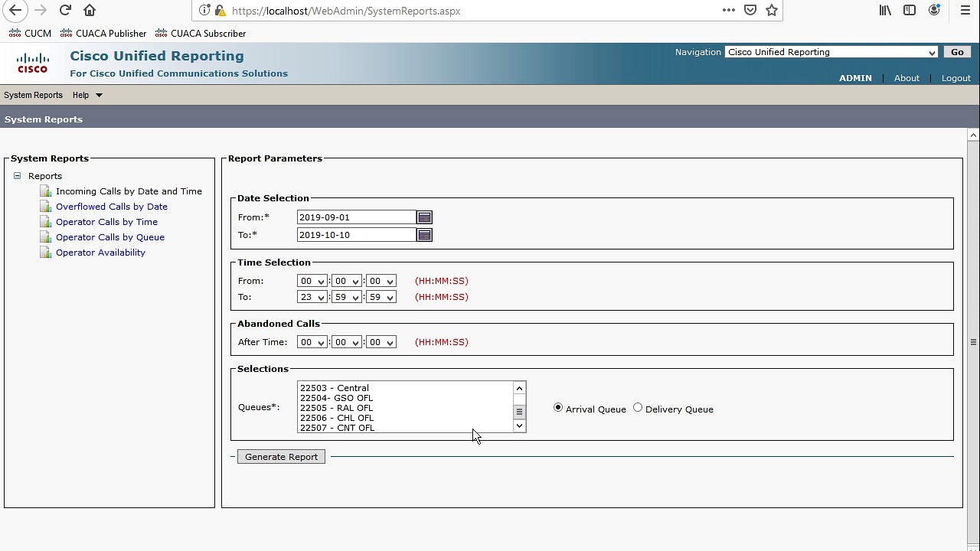Open the calendar picker for the From date
The height and width of the screenshot is (551, 980).
(424, 217)
